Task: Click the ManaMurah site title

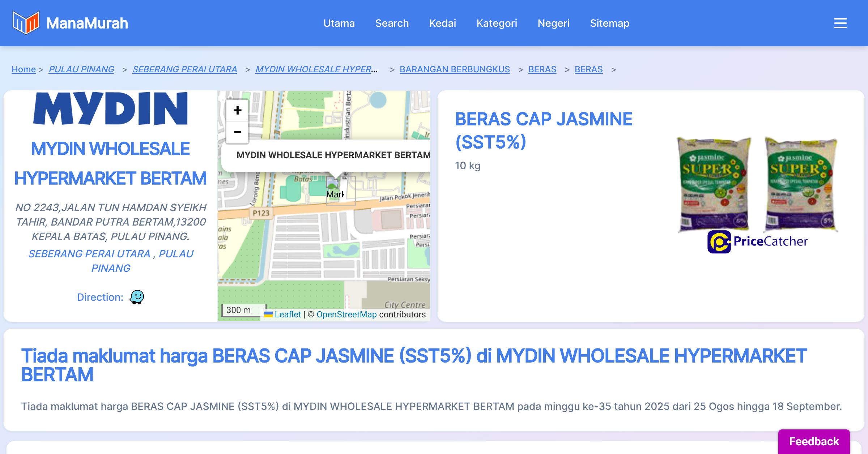Action: pyautogui.click(x=87, y=23)
